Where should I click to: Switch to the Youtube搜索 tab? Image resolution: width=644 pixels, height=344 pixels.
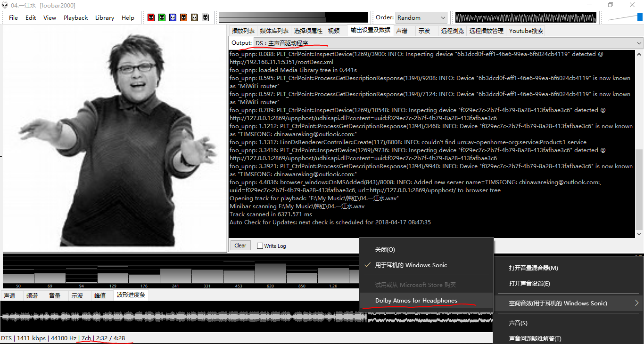526,31
